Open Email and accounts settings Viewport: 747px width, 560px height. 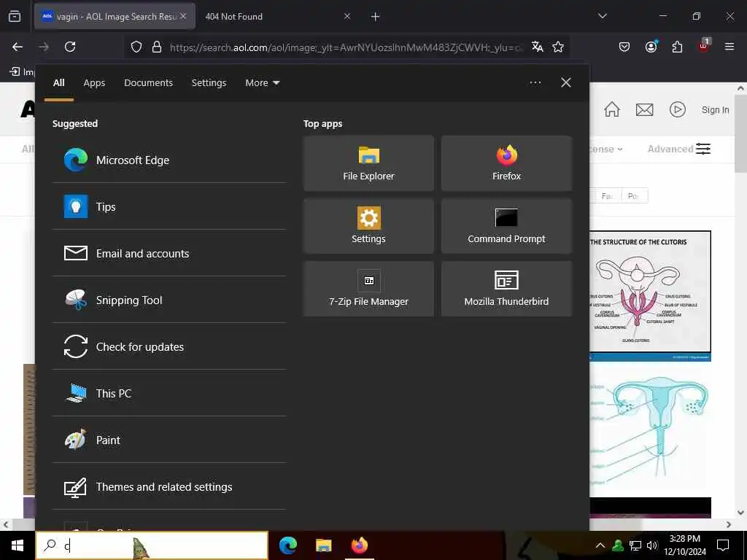click(169, 253)
